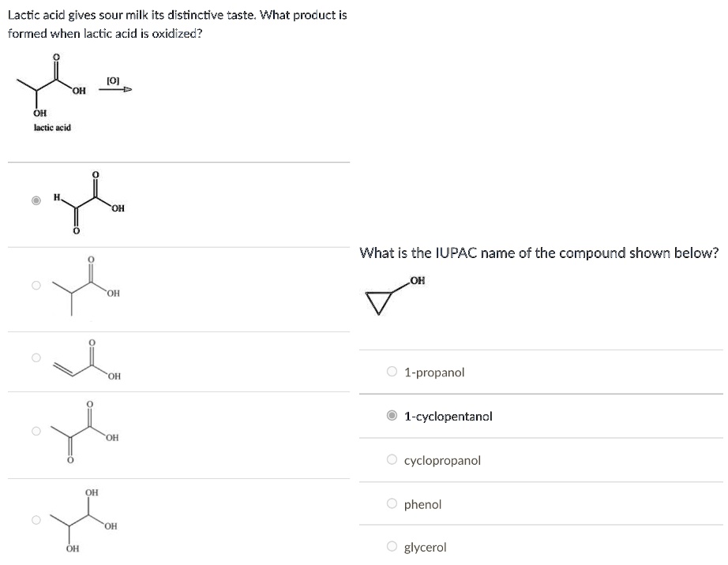This screenshot has height=565, width=728.
Task: Choose the 1-cyclopentanol radio option
Action: (x=392, y=416)
